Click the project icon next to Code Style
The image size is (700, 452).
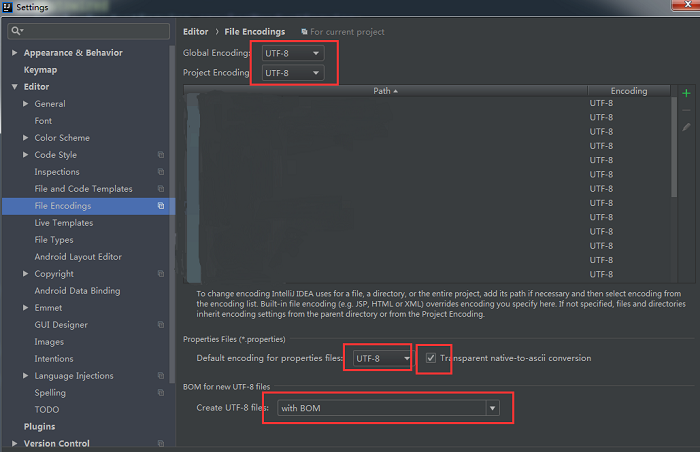pyautogui.click(x=161, y=155)
